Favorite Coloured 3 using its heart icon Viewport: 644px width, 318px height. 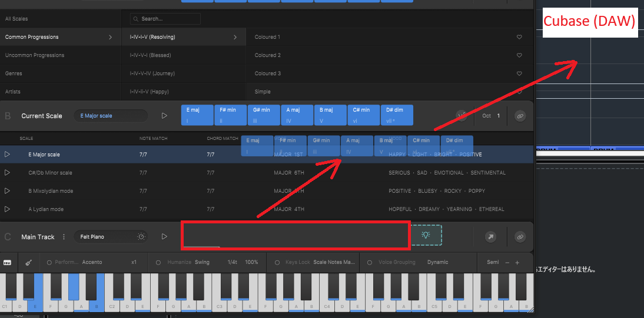coord(519,73)
